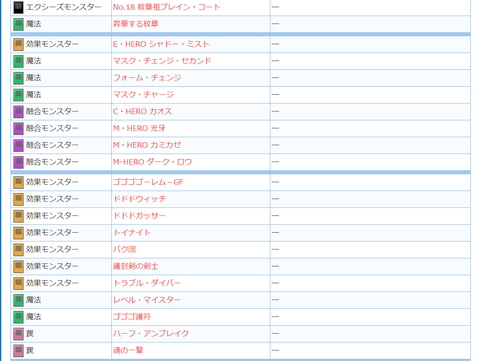
Task: Click the 魔法 label in the 昇華する紋章 row
Action: (33, 24)
